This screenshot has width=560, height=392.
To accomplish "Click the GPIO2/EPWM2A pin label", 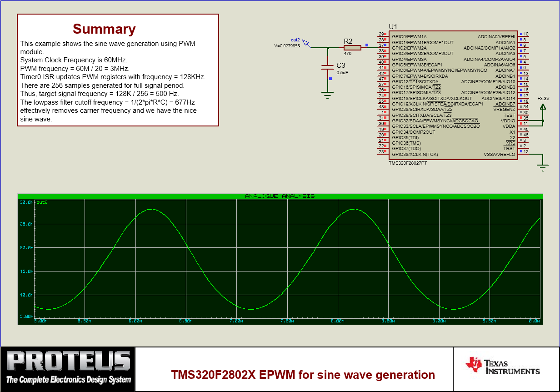I will 409,48.
